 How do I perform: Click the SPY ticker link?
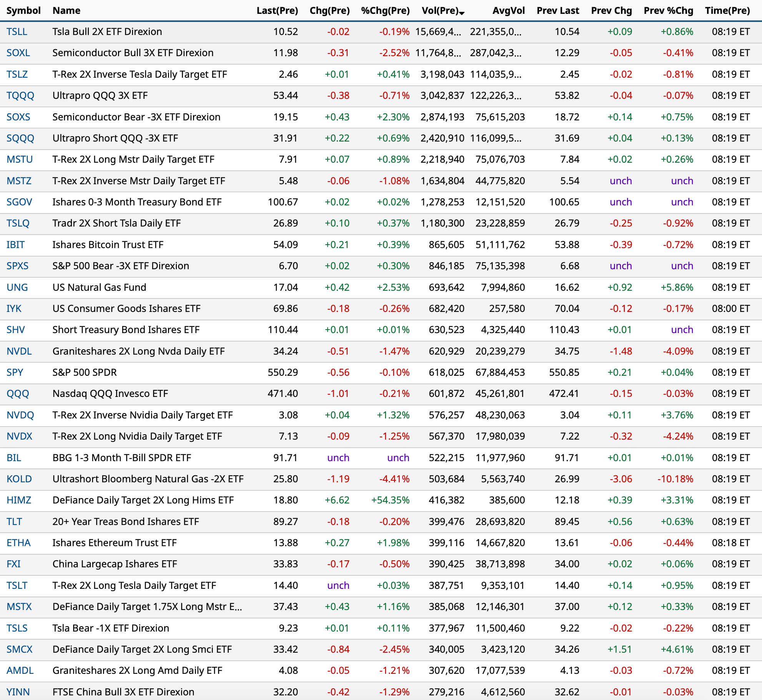(15, 373)
